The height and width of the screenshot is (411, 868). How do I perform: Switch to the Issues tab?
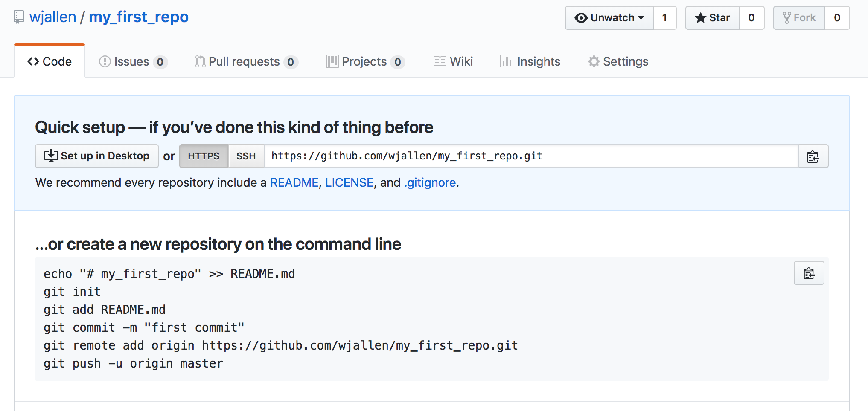tap(133, 62)
